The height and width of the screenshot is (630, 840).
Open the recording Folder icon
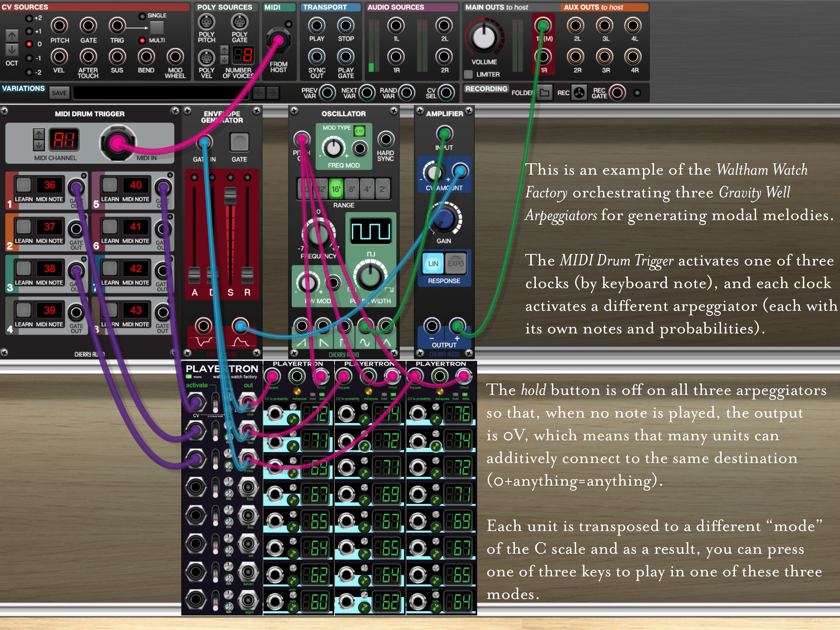(545, 93)
